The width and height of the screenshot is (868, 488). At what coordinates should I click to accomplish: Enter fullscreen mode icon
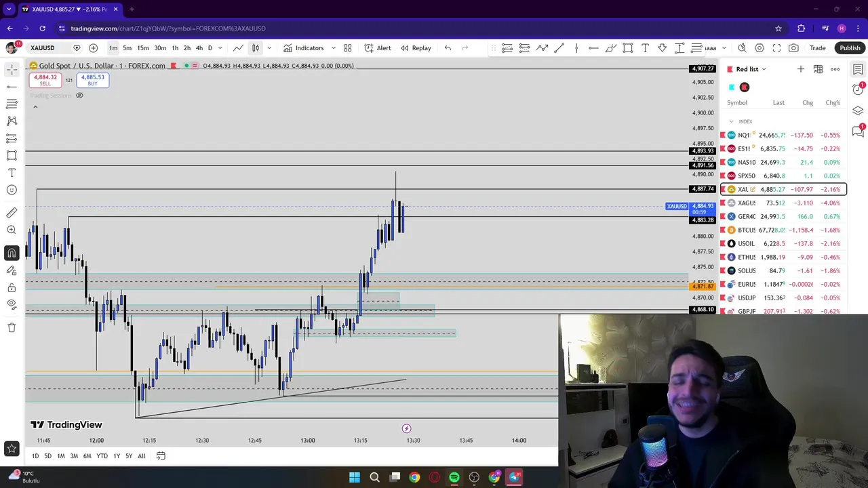click(776, 48)
